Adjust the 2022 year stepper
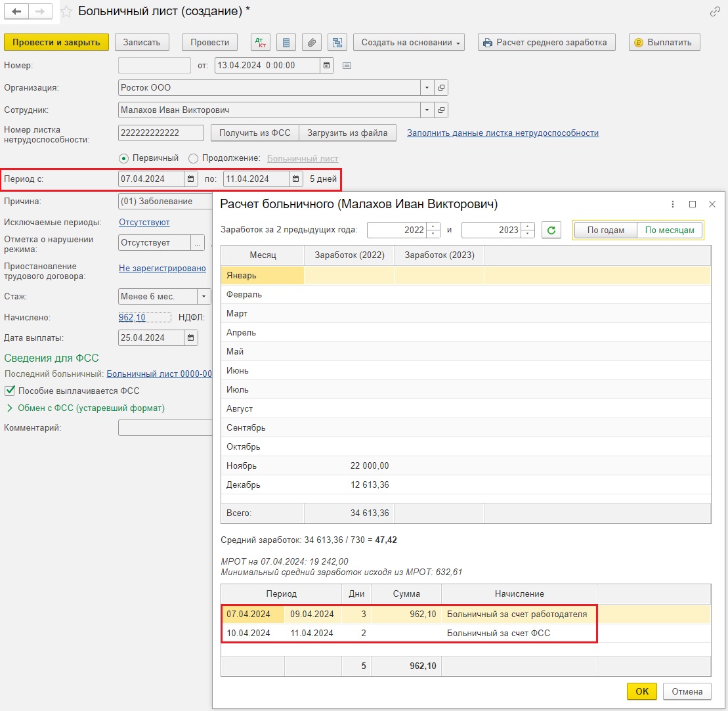728x711 pixels. [x=433, y=230]
